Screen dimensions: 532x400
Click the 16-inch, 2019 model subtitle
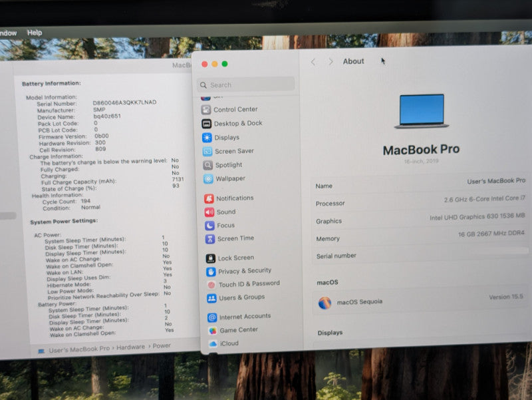421,161
